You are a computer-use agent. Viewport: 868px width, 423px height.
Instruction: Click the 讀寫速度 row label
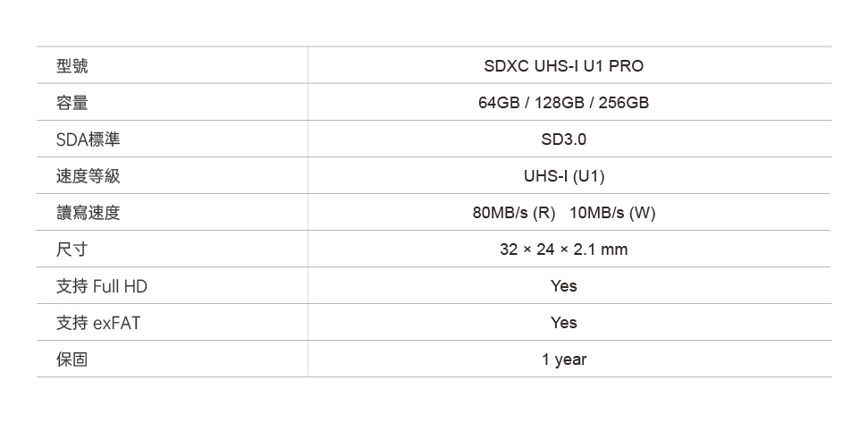pyautogui.click(x=88, y=213)
